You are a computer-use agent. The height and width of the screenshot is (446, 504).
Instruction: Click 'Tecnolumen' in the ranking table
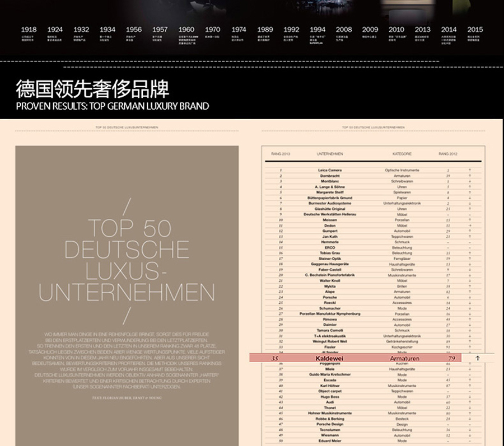(330, 430)
